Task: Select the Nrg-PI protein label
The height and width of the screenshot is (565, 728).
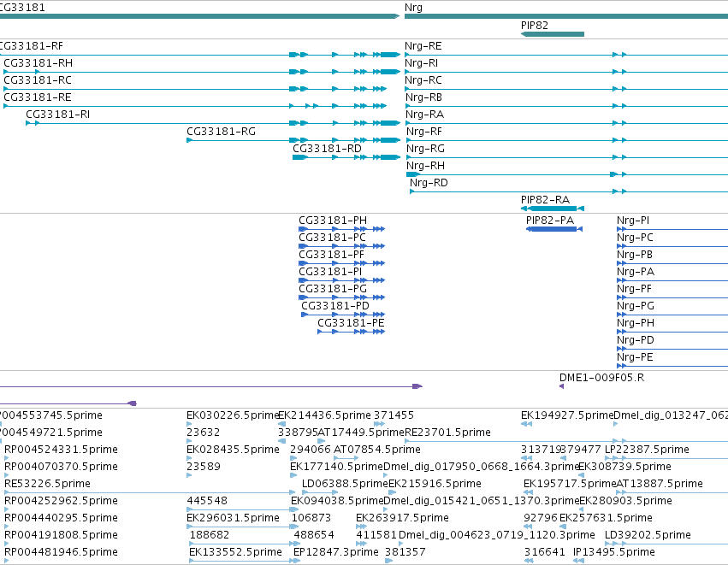Action: click(633, 221)
